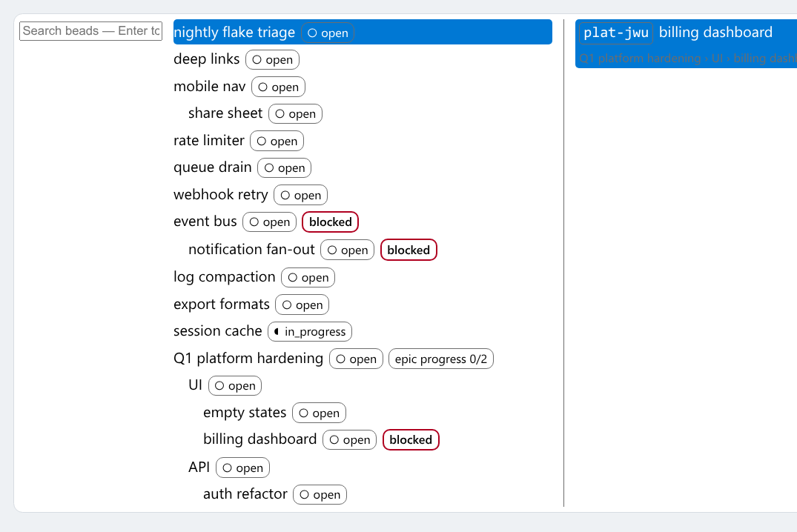Select the Q1 platform hardening epic
Screen dimensions: 797x532
(x=248, y=359)
